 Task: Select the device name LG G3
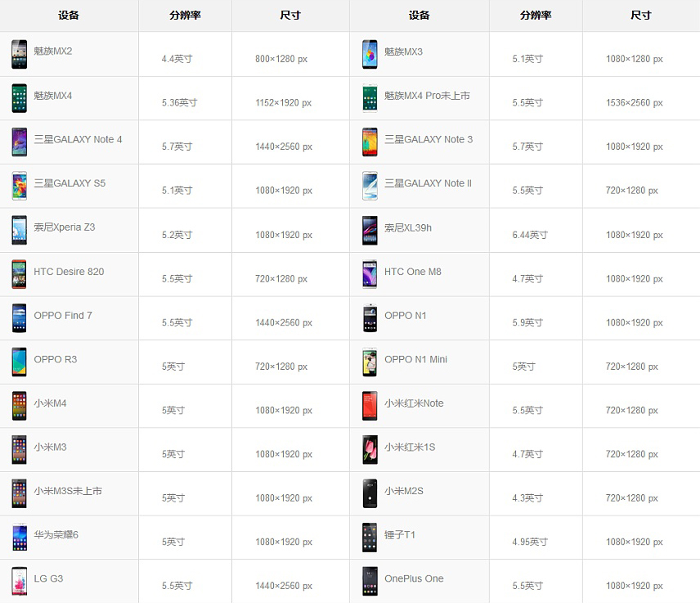pyautogui.click(x=48, y=578)
